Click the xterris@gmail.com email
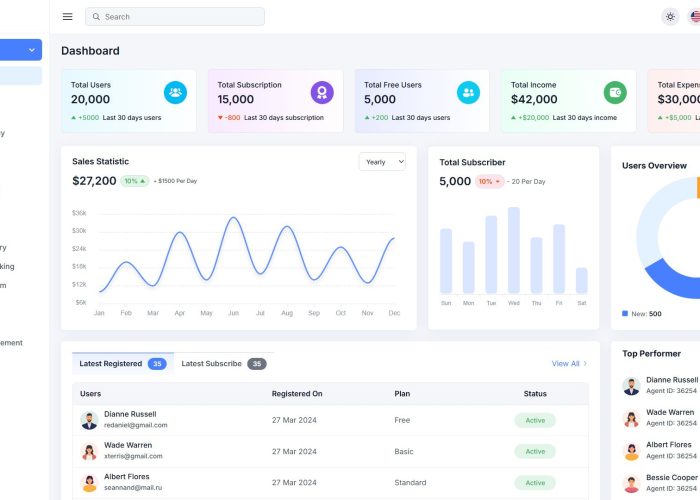 tap(133, 456)
